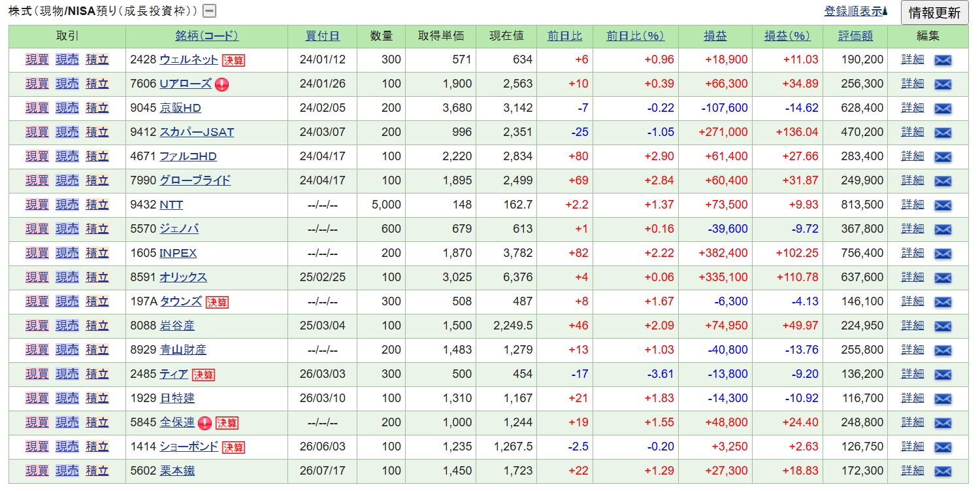Sort by 銘柄(コード) column header
This screenshot has height=491, width=980.
[206, 36]
